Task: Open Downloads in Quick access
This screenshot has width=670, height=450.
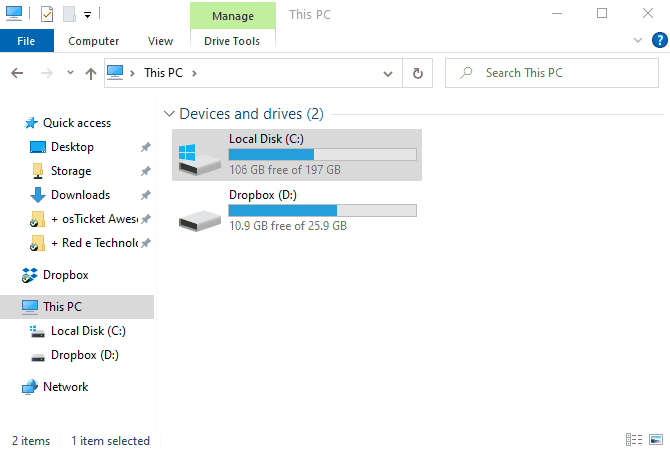Action: pyautogui.click(x=80, y=195)
